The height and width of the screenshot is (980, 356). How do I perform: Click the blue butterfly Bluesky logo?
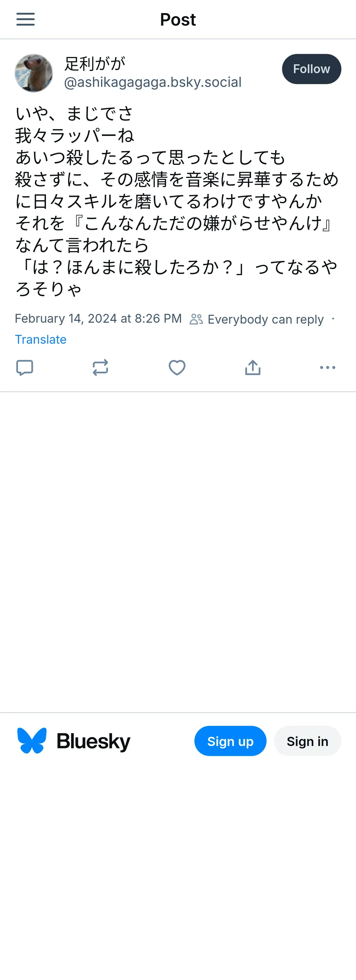coord(32,740)
